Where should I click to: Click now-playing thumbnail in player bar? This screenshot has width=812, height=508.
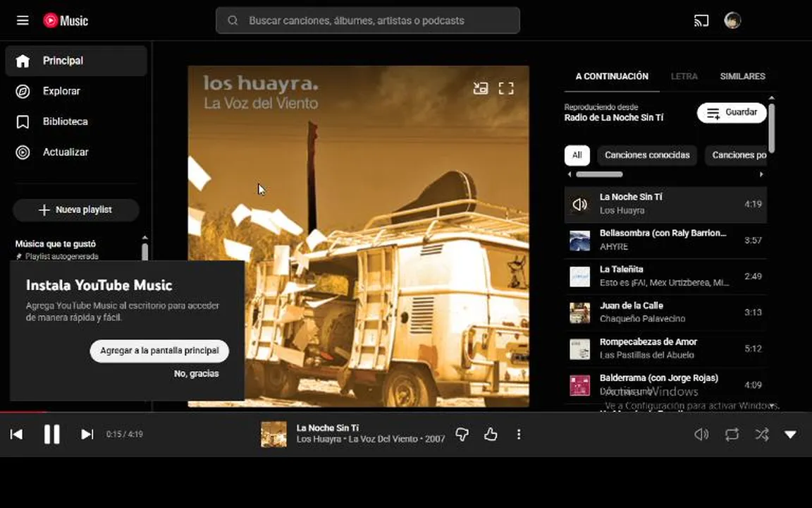(x=274, y=435)
